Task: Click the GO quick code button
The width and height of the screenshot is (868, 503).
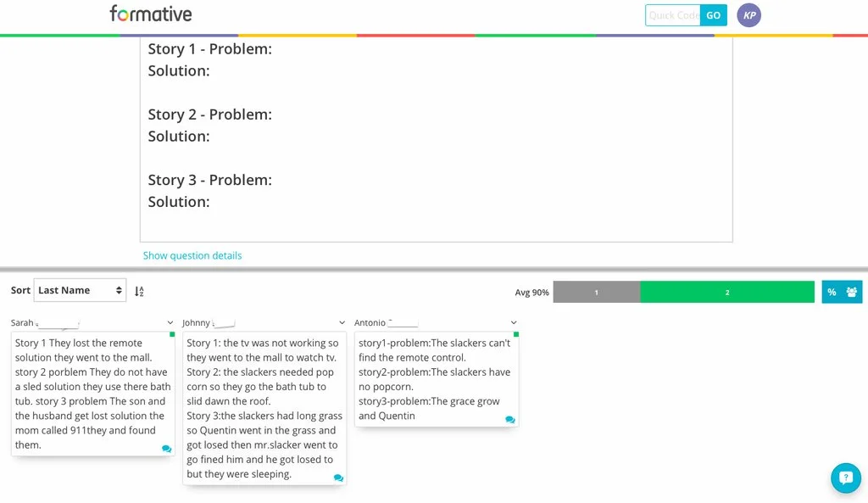Action: point(713,15)
